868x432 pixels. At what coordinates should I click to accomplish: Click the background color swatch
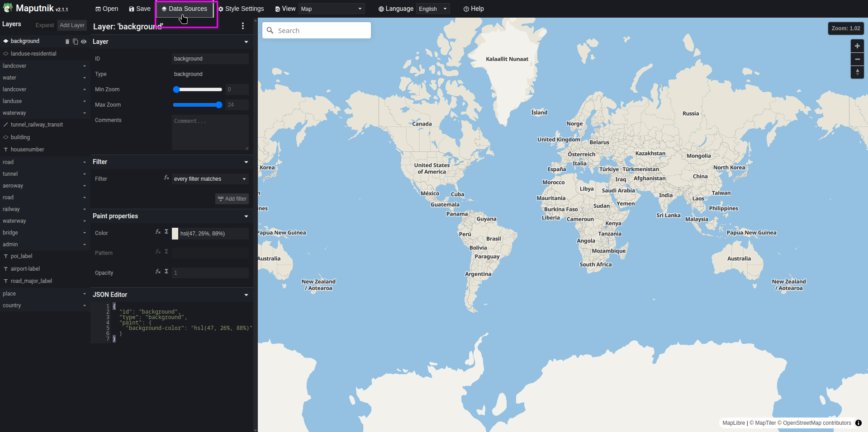tap(175, 234)
